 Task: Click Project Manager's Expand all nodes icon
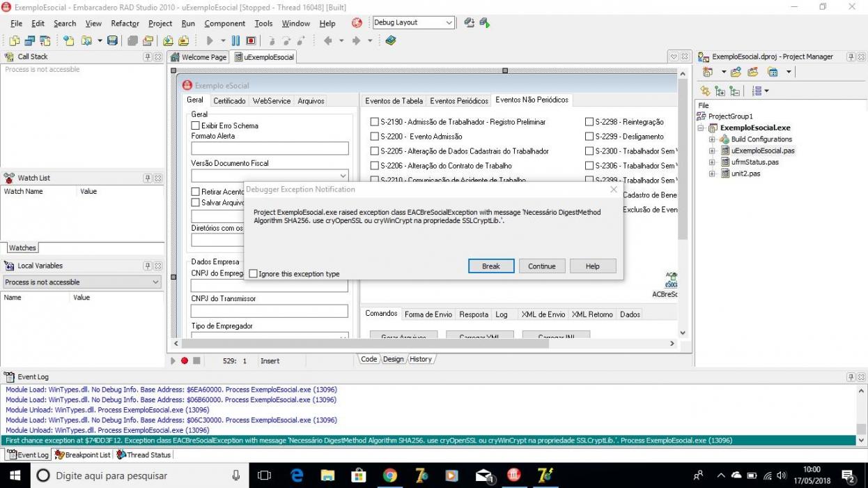(x=720, y=91)
